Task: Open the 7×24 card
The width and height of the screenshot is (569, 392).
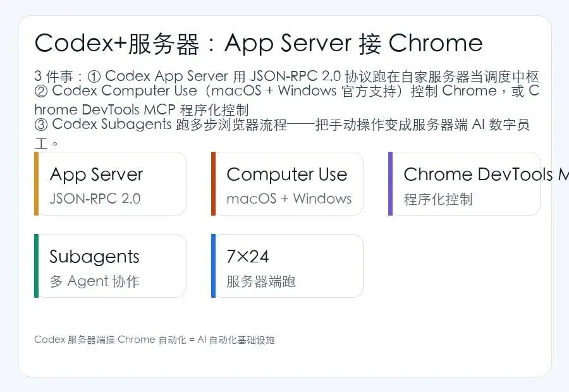Action: (x=288, y=266)
